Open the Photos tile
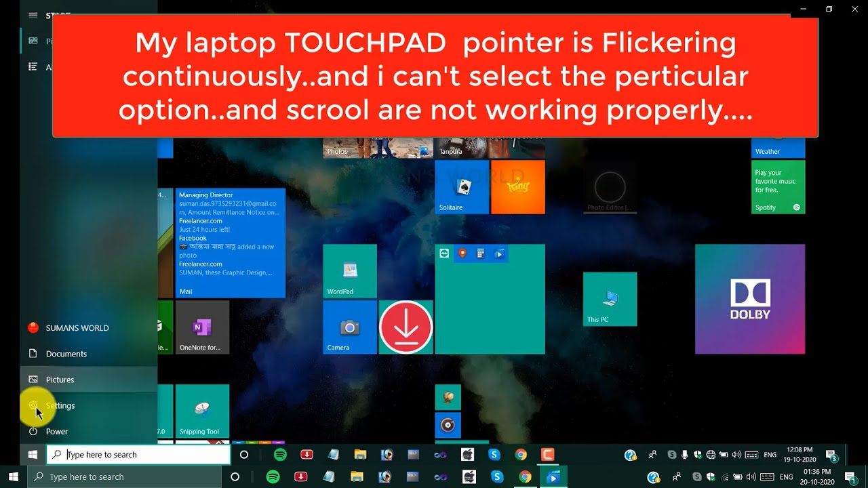Screen dimensions: 868x488 point(378,147)
